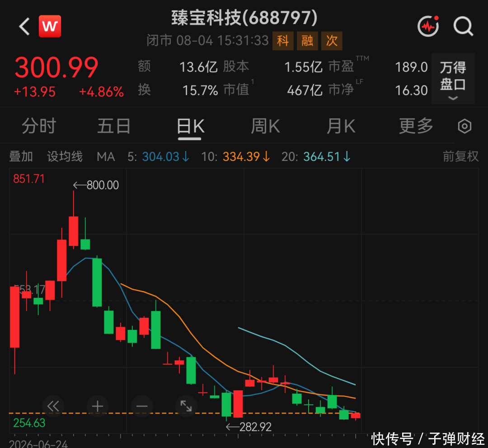Zoom out chart with minus icon
Viewport: 488px width, 448px height.
pos(142,406)
